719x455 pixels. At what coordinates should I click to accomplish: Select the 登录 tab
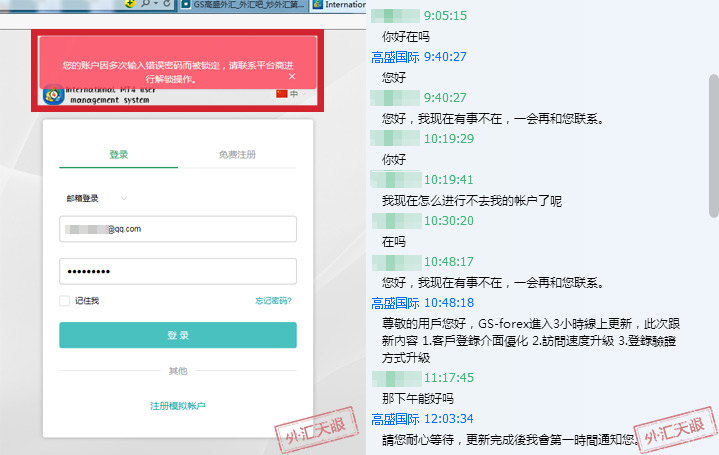[x=118, y=155]
